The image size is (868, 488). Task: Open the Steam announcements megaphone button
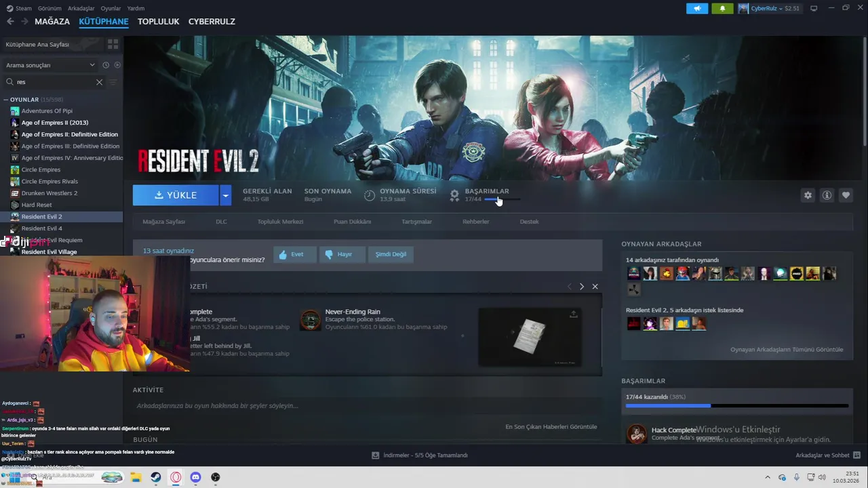[x=697, y=8]
